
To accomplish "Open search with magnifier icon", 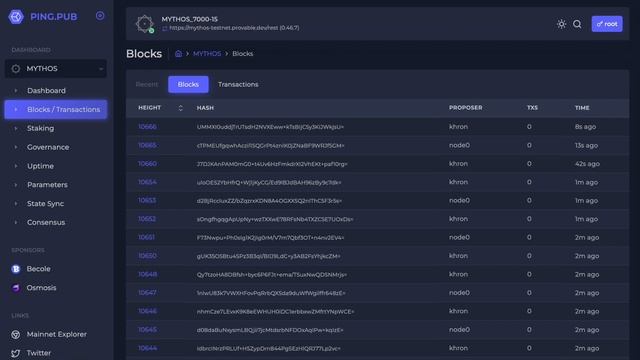I will (x=577, y=24).
